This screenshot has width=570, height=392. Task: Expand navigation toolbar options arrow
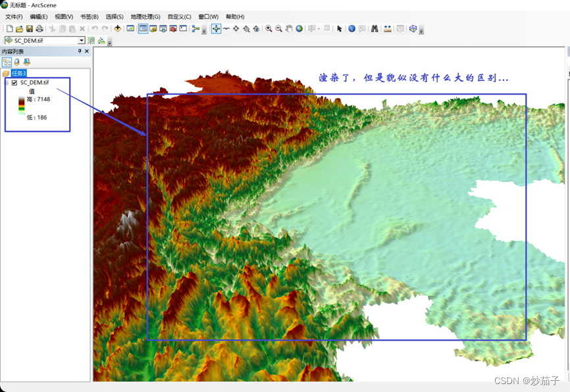point(421,30)
